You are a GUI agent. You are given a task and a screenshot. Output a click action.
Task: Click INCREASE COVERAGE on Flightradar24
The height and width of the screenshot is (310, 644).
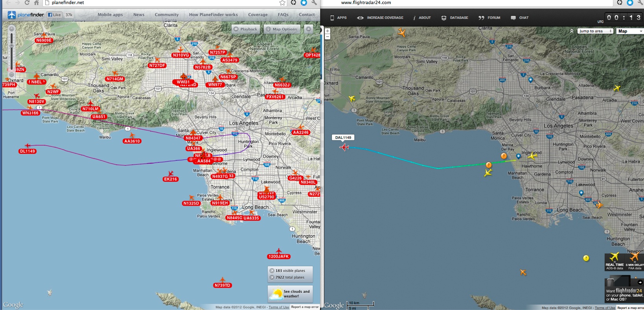pyautogui.click(x=380, y=18)
